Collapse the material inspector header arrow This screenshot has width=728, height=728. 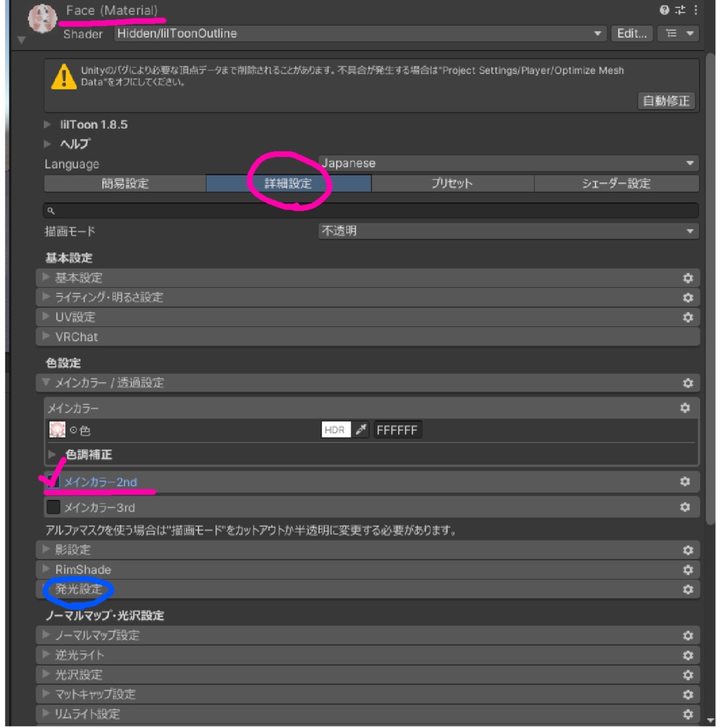(x=21, y=40)
